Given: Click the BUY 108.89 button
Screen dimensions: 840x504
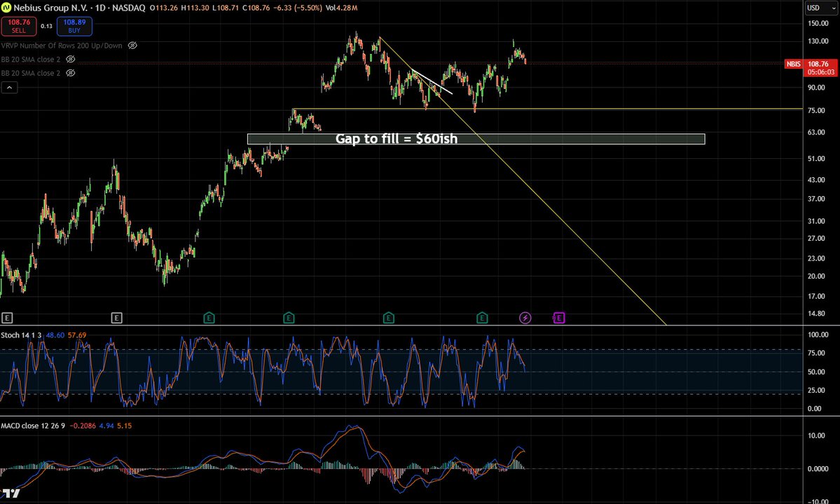Looking at the screenshot, I should (x=74, y=26).
